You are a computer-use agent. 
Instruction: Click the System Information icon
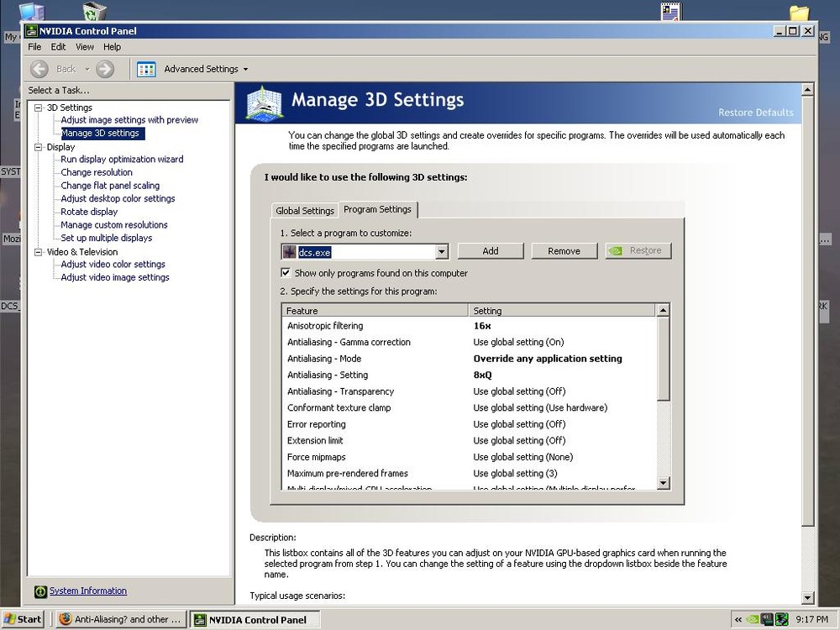[40, 591]
